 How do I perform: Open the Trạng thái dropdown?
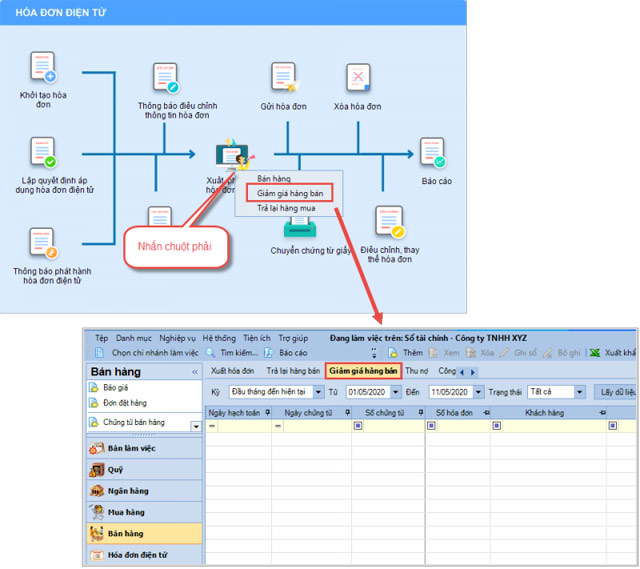(x=578, y=392)
